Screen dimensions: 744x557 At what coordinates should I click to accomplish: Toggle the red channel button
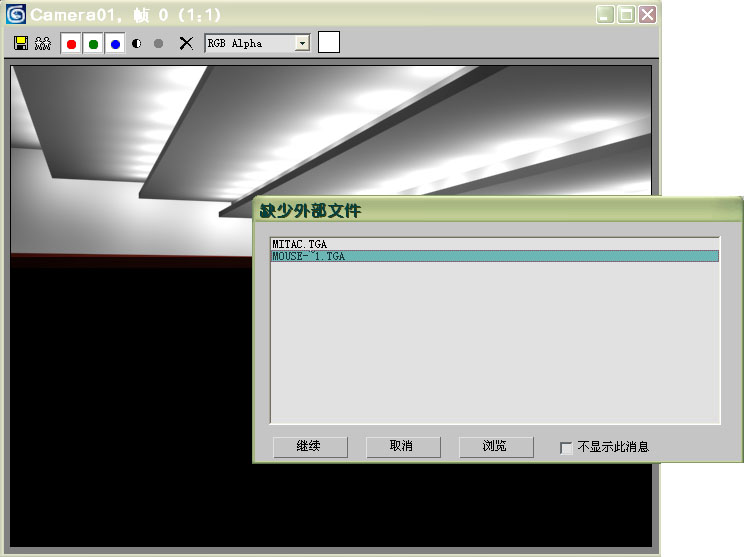point(71,44)
